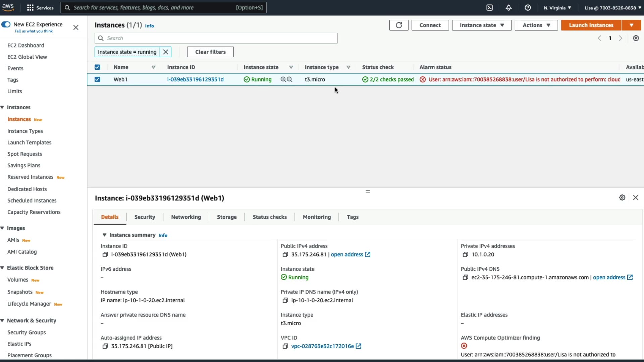Collapse the Instance summary section

(x=104, y=235)
